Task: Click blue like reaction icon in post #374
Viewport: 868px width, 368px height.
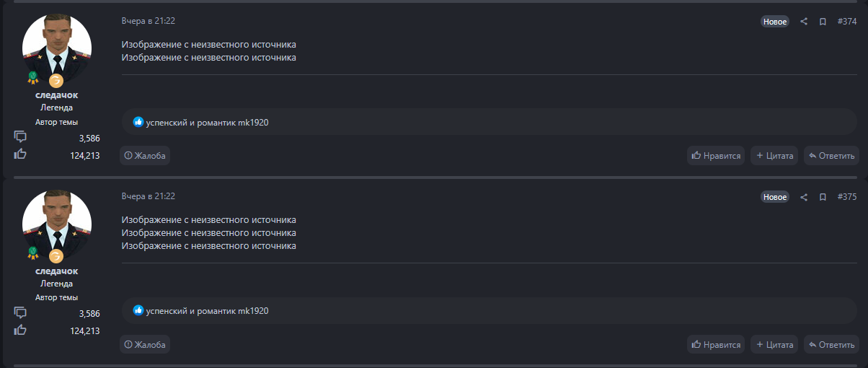Action: tap(138, 122)
